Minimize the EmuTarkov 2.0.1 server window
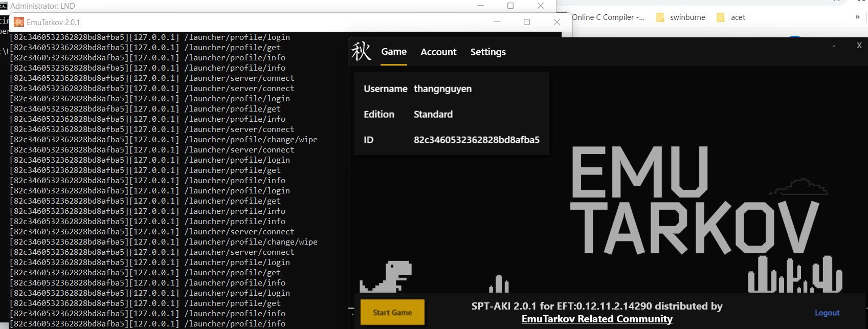This screenshot has height=329, width=868. click(x=497, y=22)
